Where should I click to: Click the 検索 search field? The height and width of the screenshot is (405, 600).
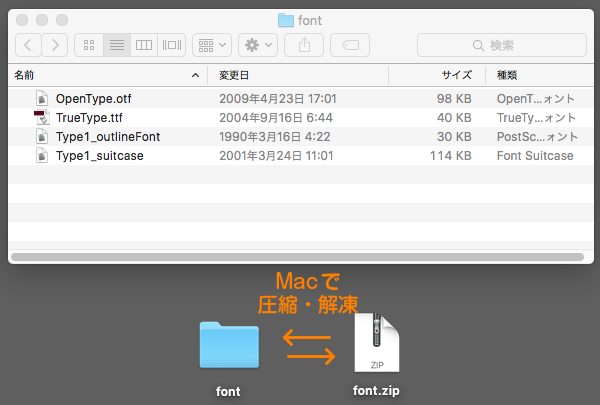502,45
